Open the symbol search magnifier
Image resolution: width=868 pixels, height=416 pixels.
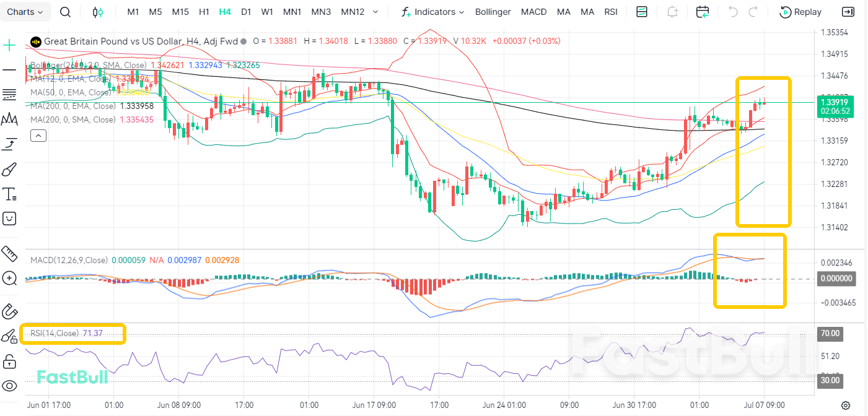[x=65, y=12]
